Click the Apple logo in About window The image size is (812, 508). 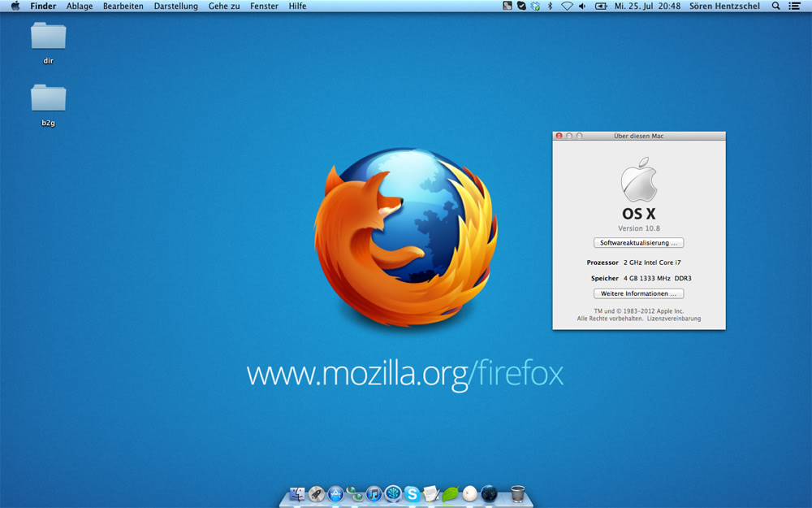638,180
